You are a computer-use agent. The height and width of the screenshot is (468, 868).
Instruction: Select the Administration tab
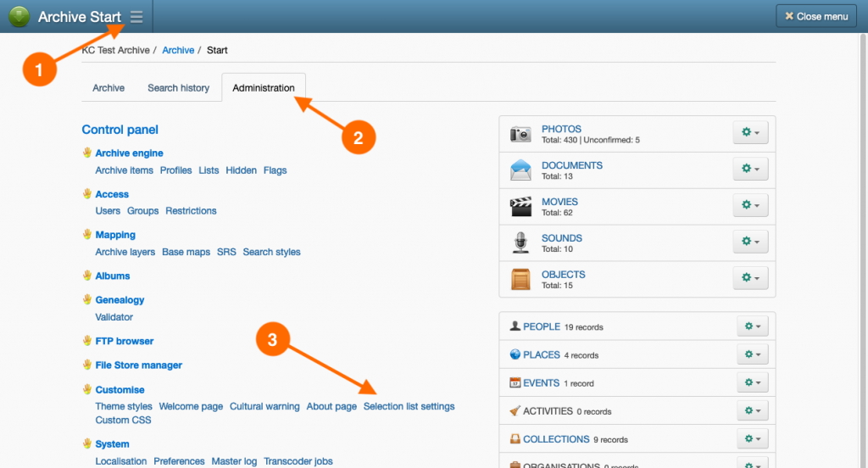[264, 87]
